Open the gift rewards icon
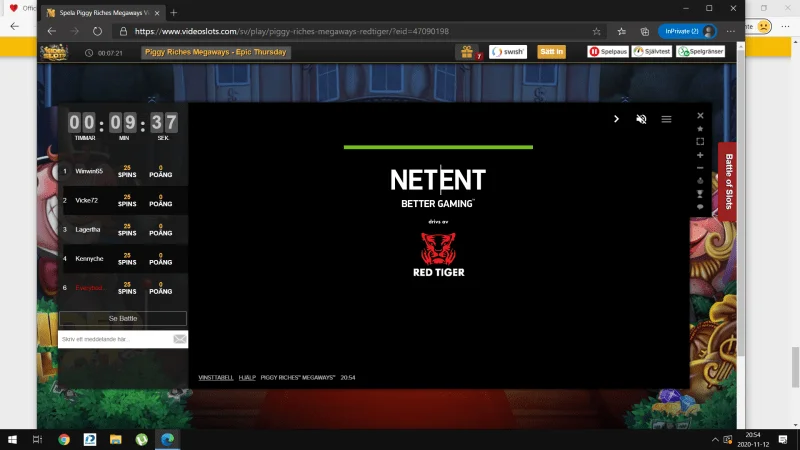Screen dimensions: 800x450 (x=467, y=52)
